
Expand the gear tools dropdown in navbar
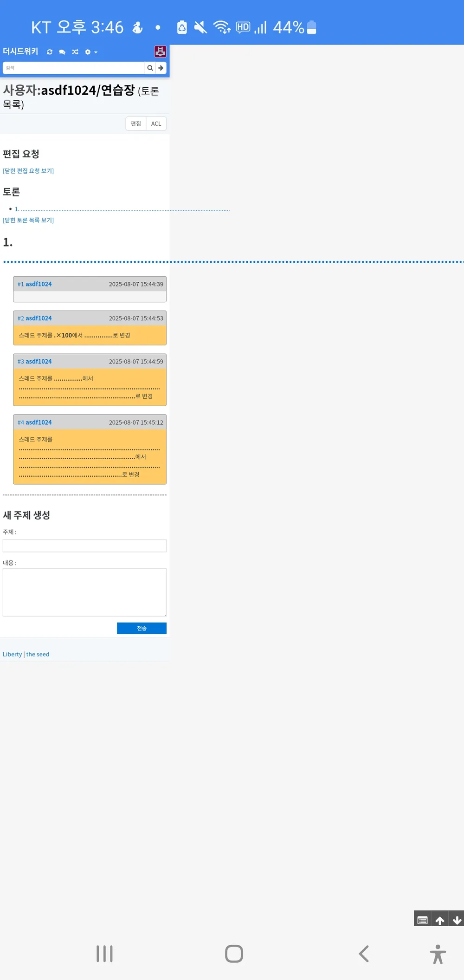pos(91,52)
